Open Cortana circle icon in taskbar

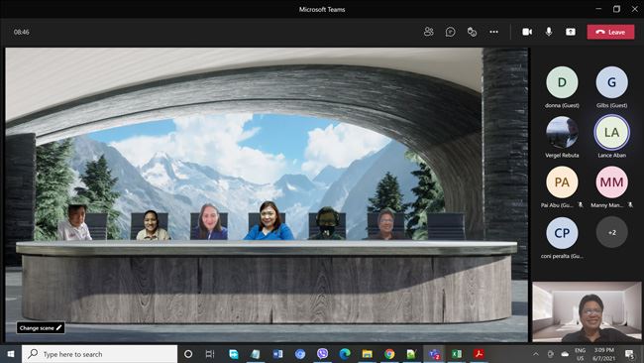(x=188, y=354)
